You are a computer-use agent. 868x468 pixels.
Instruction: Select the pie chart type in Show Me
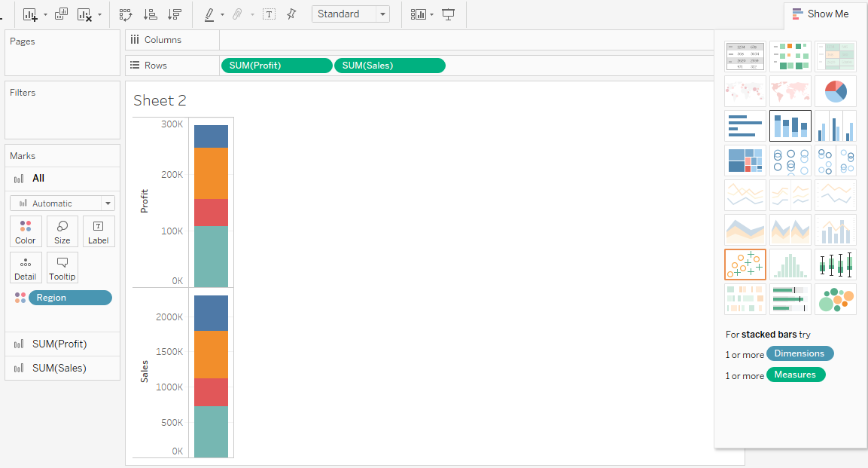click(x=835, y=90)
